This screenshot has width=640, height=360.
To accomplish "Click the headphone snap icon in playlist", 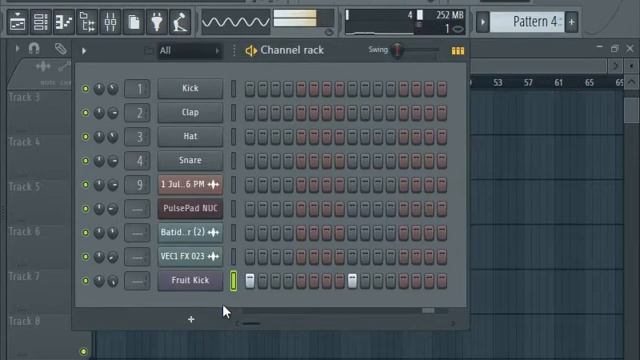I will click(34, 49).
